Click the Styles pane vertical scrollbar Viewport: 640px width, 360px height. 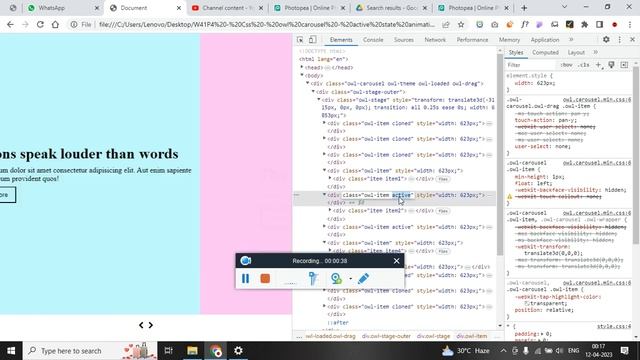click(x=636, y=155)
